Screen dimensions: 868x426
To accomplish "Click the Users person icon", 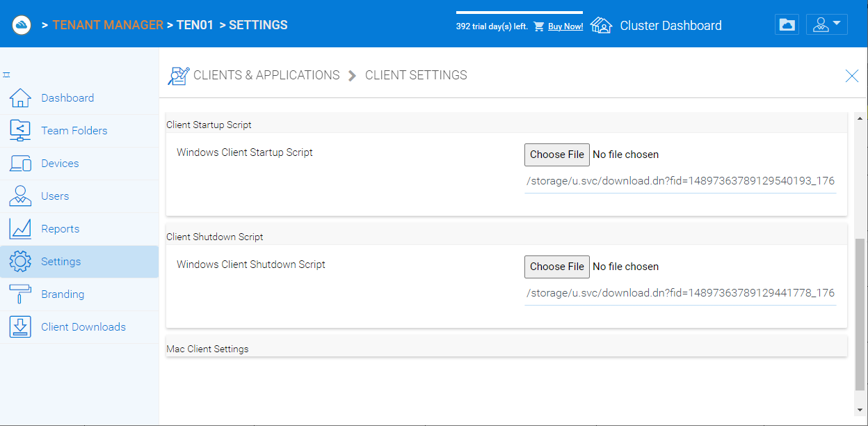I will (x=20, y=196).
